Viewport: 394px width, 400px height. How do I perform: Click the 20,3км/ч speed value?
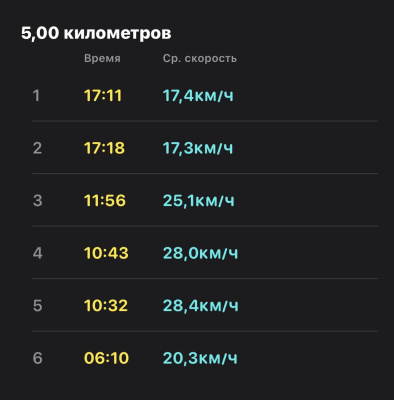200,358
